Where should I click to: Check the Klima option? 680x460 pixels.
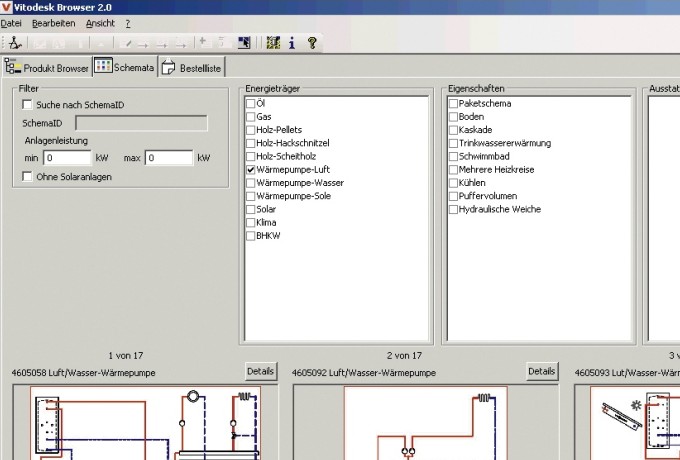coord(250,223)
